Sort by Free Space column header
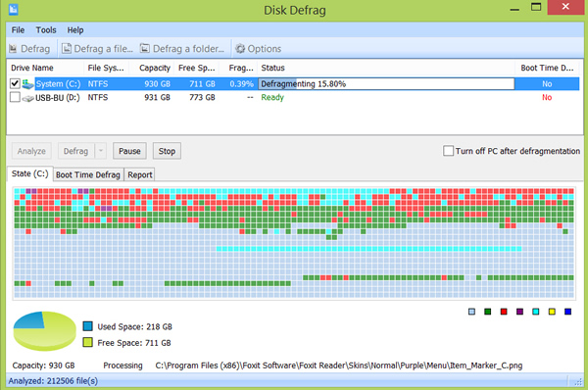The image size is (588, 390). (x=197, y=68)
